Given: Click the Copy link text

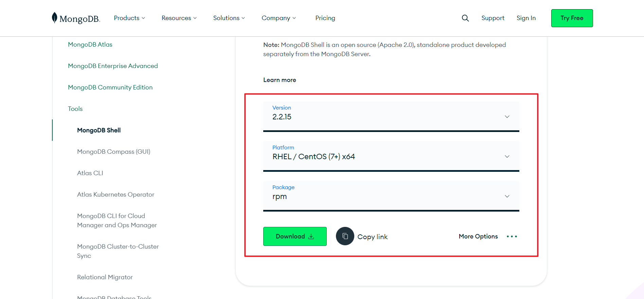Looking at the screenshot, I should click(x=373, y=237).
